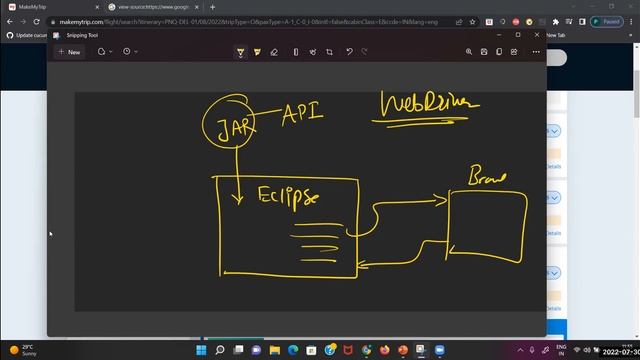The image size is (640, 360).
Task: Open the zoom magnifier in Snipping Tool
Action: [x=469, y=52]
